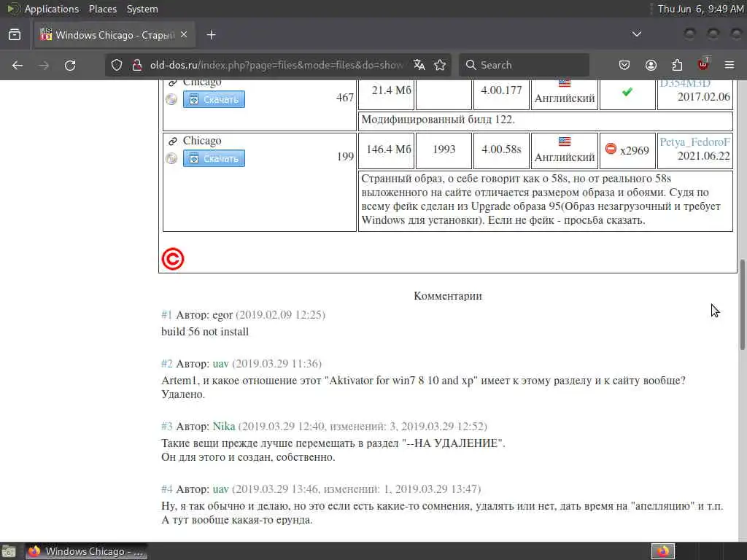Go back with the browser back arrow

[x=18, y=65]
